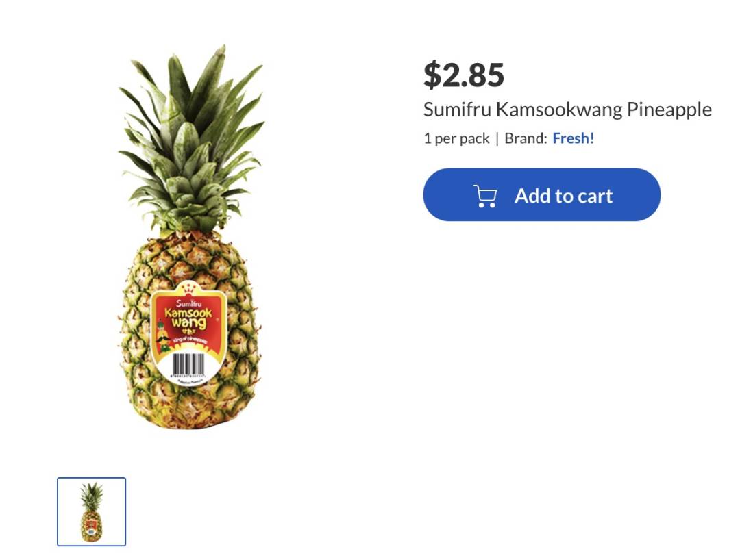Image resolution: width=740 pixels, height=560 pixels.
Task: Select the pineapple thumbnail image
Action: (x=91, y=511)
